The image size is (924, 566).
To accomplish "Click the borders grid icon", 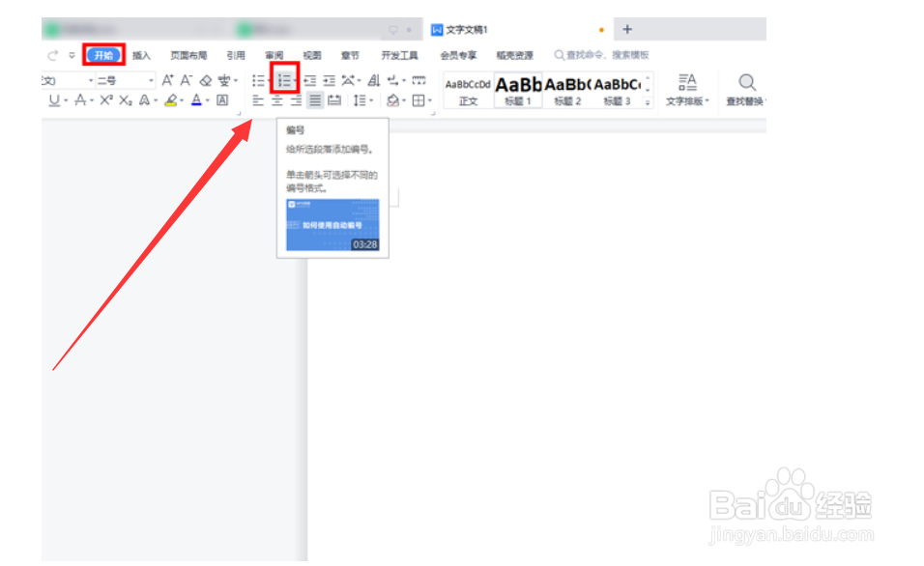I will [419, 100].
